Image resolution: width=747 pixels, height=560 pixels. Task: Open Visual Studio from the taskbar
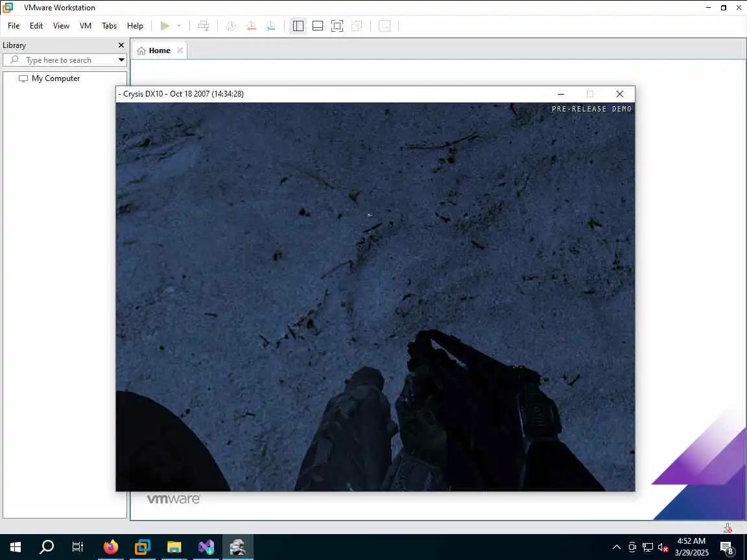coord(206,547)
